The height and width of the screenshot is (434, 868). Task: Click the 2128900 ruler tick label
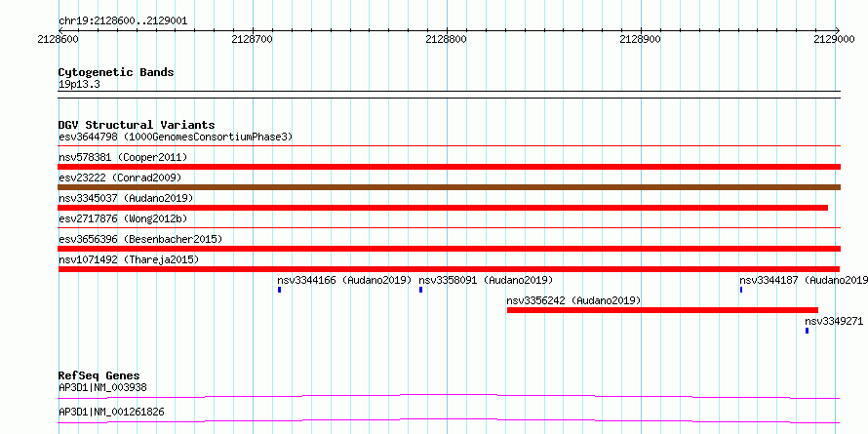point(641,39)
